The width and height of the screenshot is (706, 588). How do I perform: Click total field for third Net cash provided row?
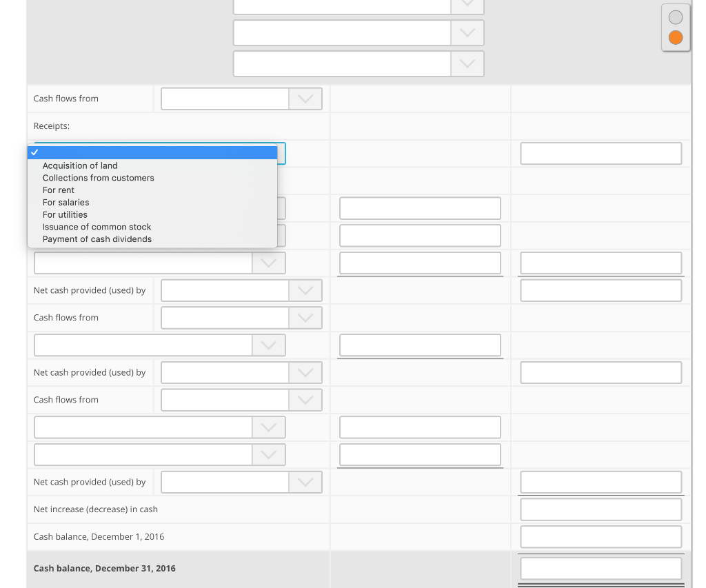pyautogui.click(x=601, y=483)
